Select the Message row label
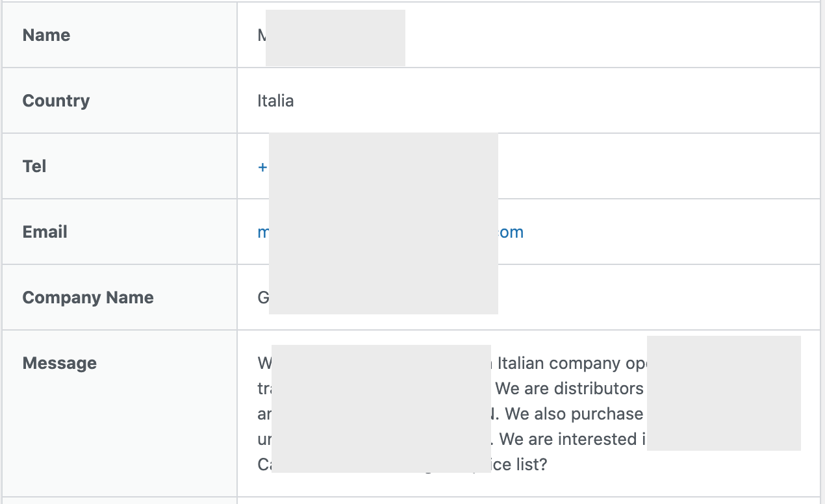The image size is (825, 504). coord(59,363)
